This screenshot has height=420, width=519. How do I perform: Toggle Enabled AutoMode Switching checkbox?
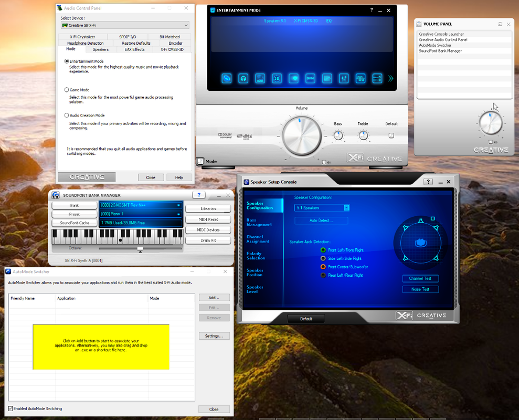10,408
